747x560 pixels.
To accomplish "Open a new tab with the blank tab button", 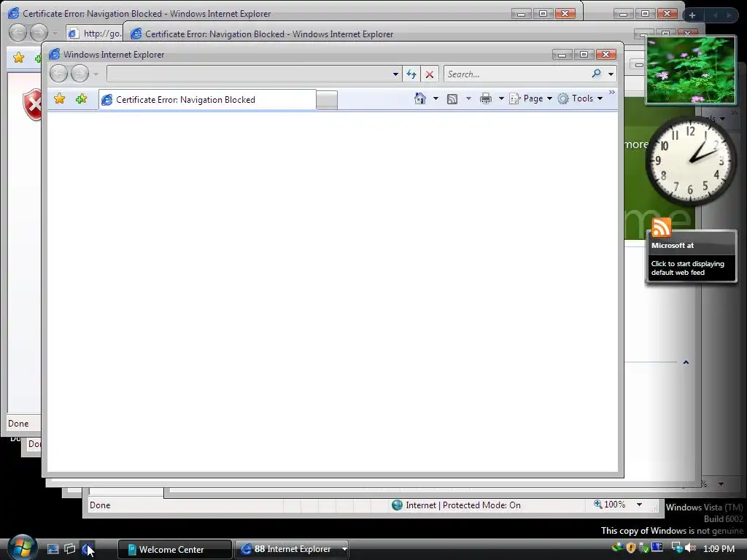I will click(x=327, y=100).
